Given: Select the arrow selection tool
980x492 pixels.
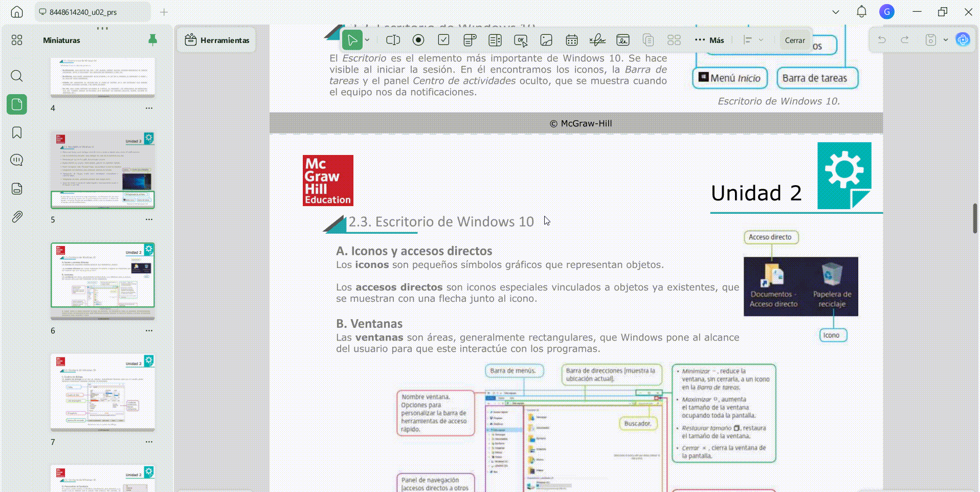Looking at the screenshot, I should coord(352,40).
